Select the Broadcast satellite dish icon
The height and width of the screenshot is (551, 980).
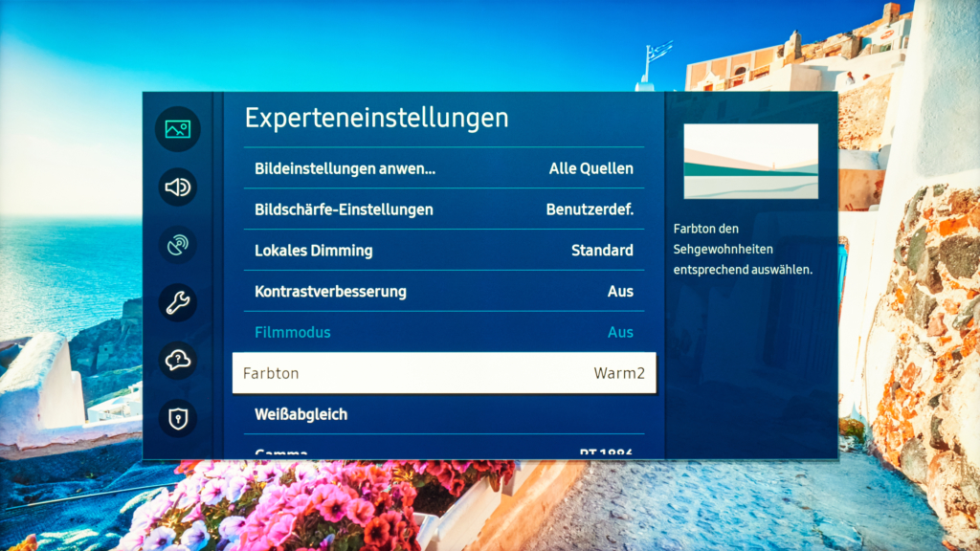click(x=178, y=245)
